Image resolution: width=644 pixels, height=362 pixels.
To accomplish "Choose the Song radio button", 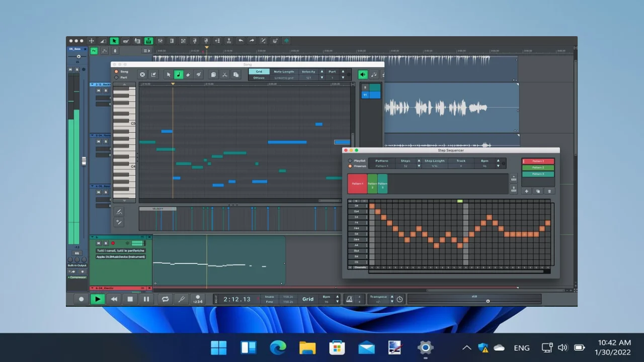I will click(117, 71).
